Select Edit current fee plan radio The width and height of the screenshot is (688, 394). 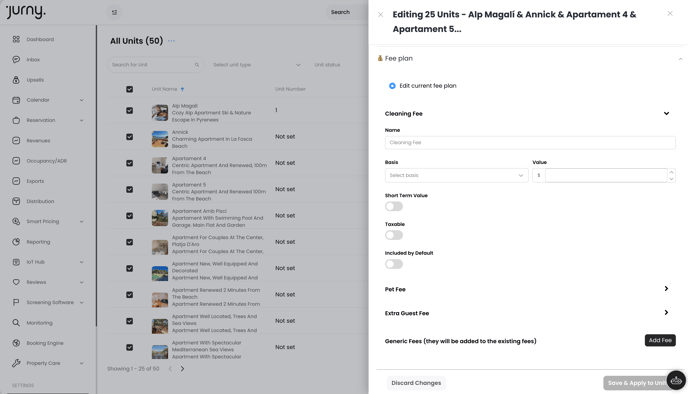click(392, 86)
